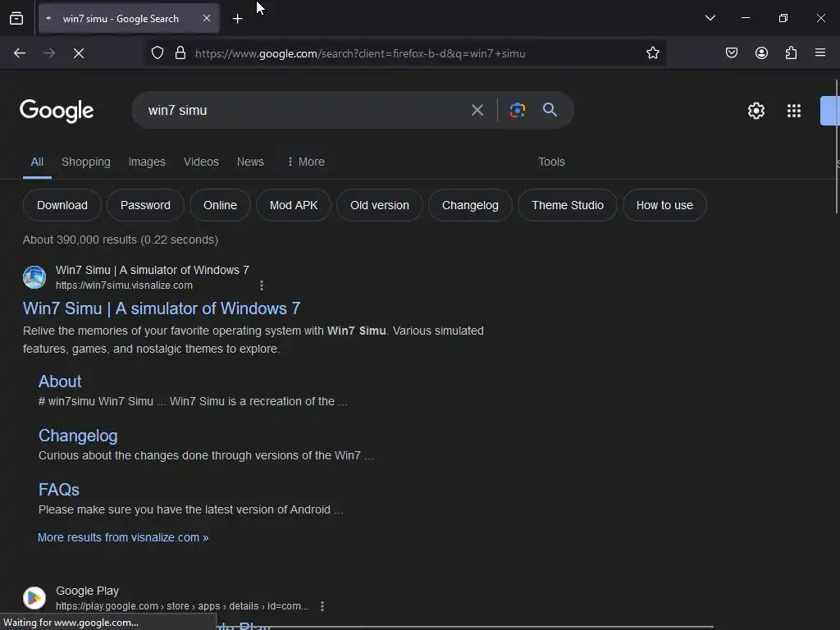Screen dimensions: 840x630
Task: Click the play.google.com breadcrumb URL
Action: tap(181, 606)
